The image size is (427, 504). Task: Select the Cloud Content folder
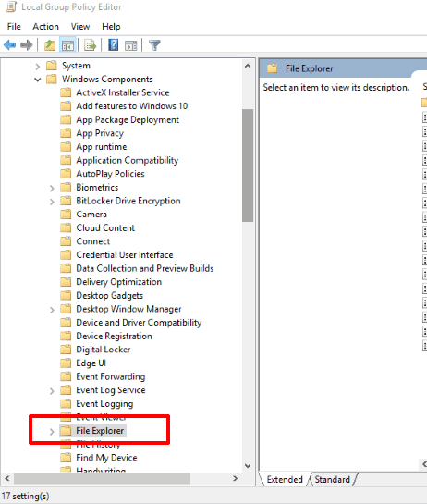[x=105, y=227]
